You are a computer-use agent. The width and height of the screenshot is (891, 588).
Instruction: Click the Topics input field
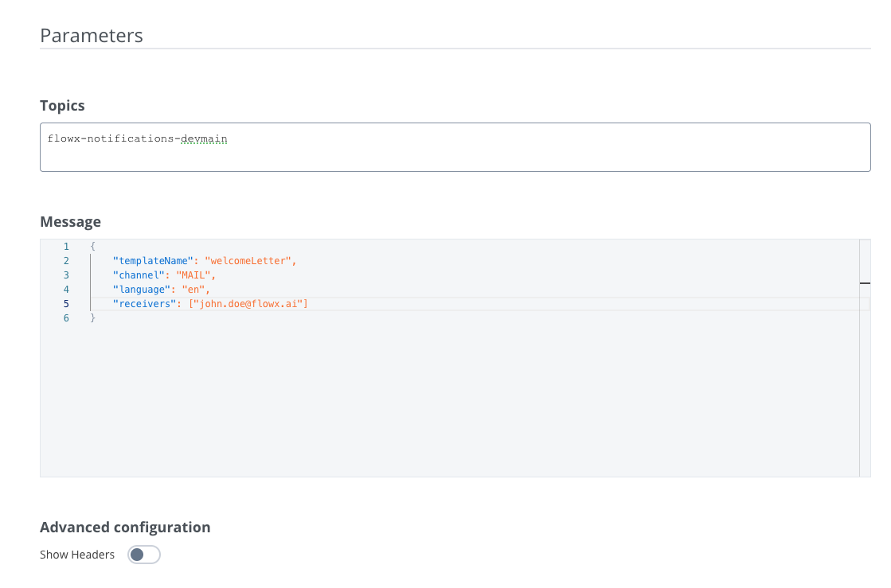tap(455, 147)
